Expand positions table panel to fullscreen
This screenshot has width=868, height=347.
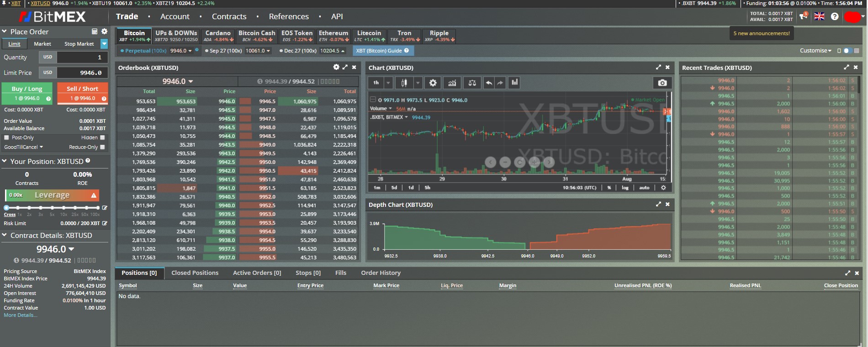(848, 273)
